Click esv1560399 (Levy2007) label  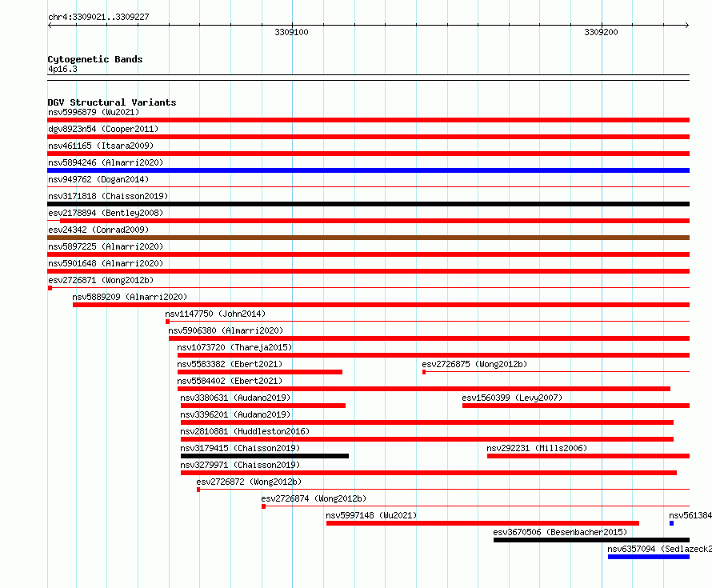click(512, 398)
